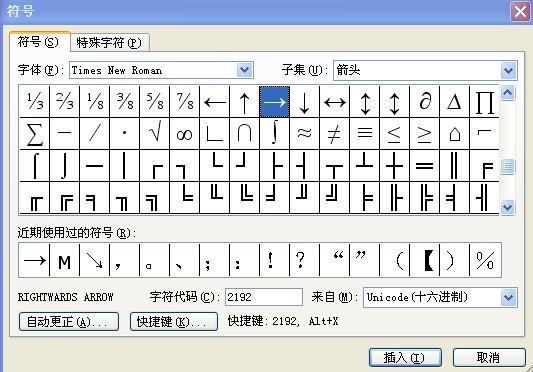Choose recently used M symbol
This screenshot has height=372, width=533.
(x=65, y=260)
